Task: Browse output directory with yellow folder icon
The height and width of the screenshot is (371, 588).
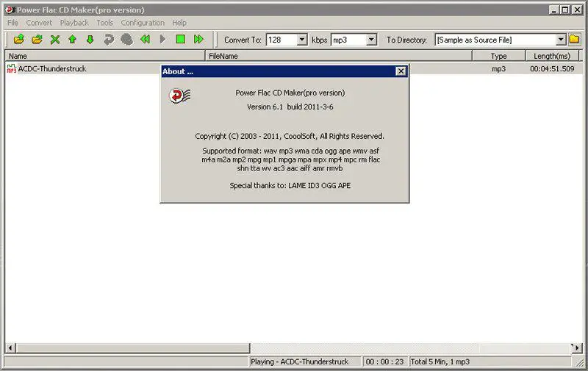Action: click(x=574, y=40)
